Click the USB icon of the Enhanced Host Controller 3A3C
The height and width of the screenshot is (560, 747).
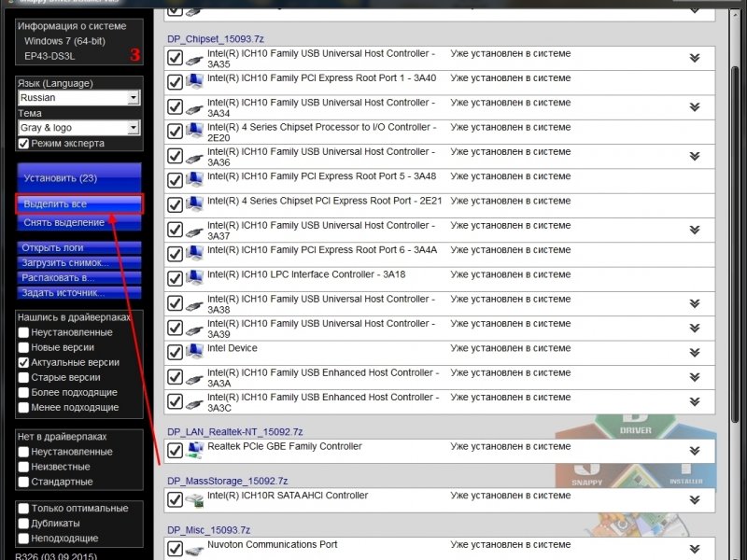194,404
